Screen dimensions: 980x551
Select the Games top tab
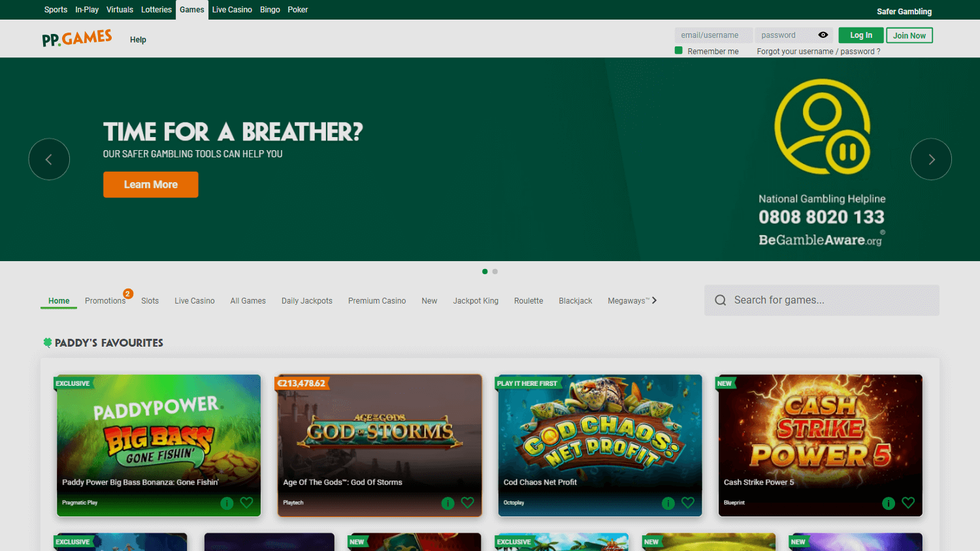tap(192, 10)
